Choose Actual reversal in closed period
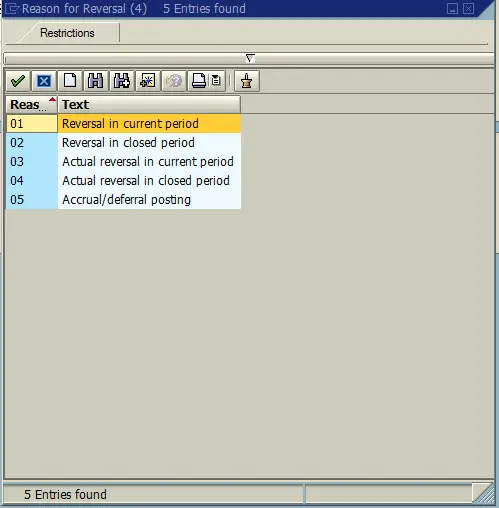The height and width of the screenshot is (508, 499). tap(123, 181)
